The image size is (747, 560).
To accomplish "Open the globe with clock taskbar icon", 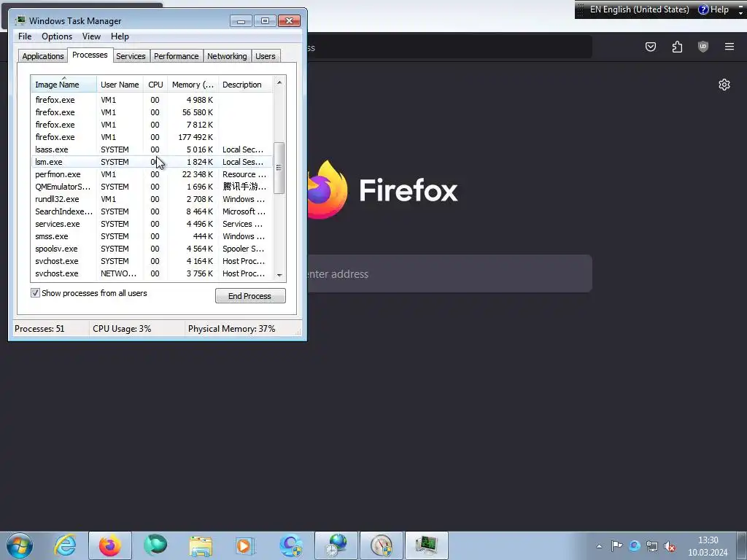I will point(336,545).
